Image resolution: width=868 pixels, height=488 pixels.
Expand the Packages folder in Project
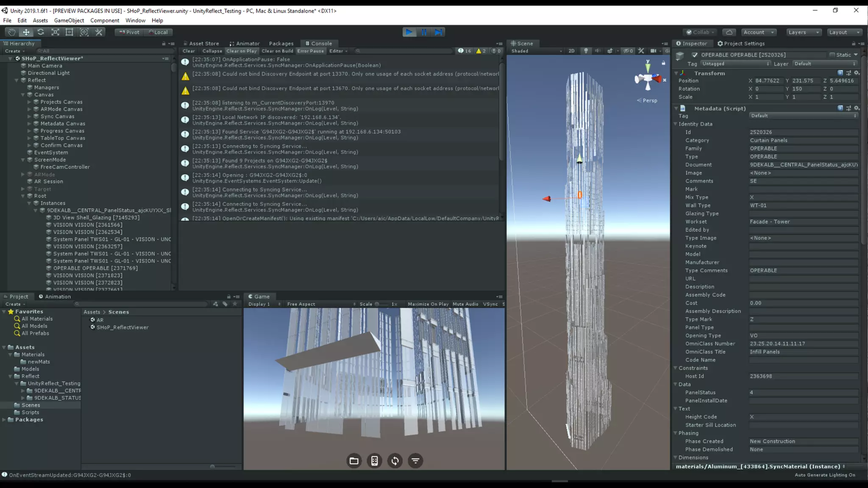click(x=4, y=420)
